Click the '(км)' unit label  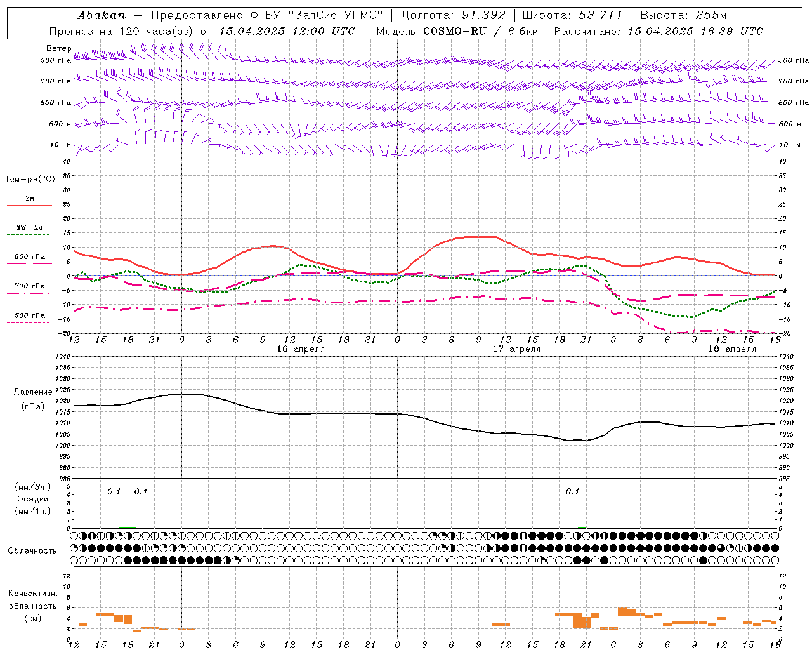pos(33,619)
